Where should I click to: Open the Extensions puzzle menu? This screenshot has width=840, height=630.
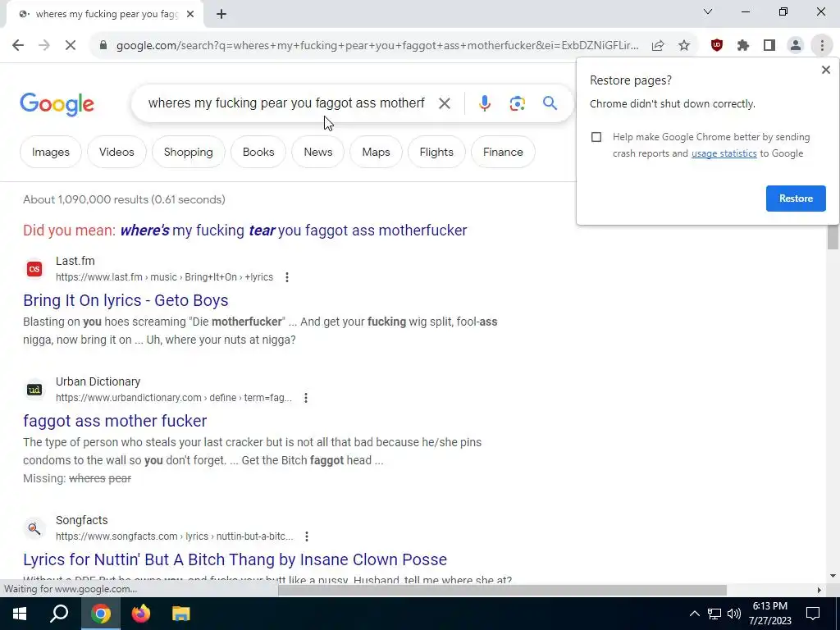tap(743, 46)
